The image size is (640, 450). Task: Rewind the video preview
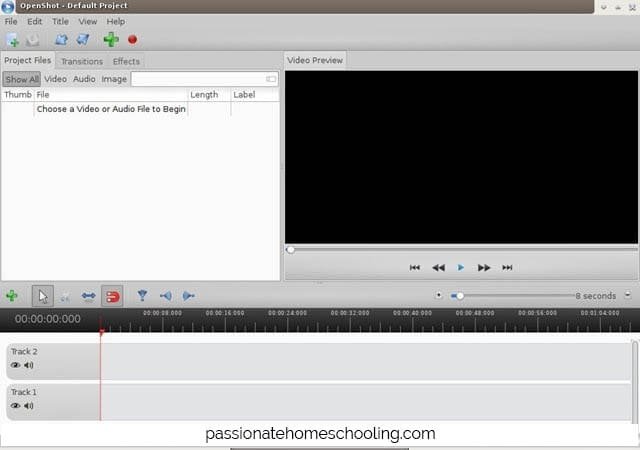coord(438,267)
